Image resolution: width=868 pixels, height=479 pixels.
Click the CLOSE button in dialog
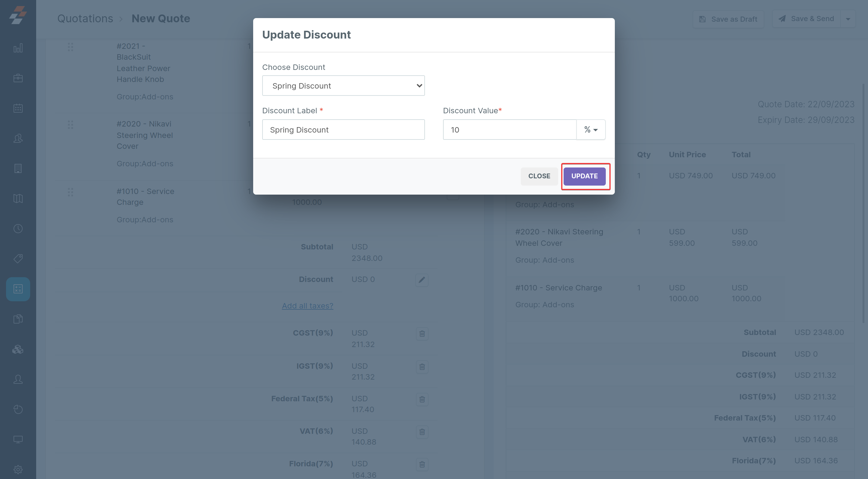click(539, 176)
